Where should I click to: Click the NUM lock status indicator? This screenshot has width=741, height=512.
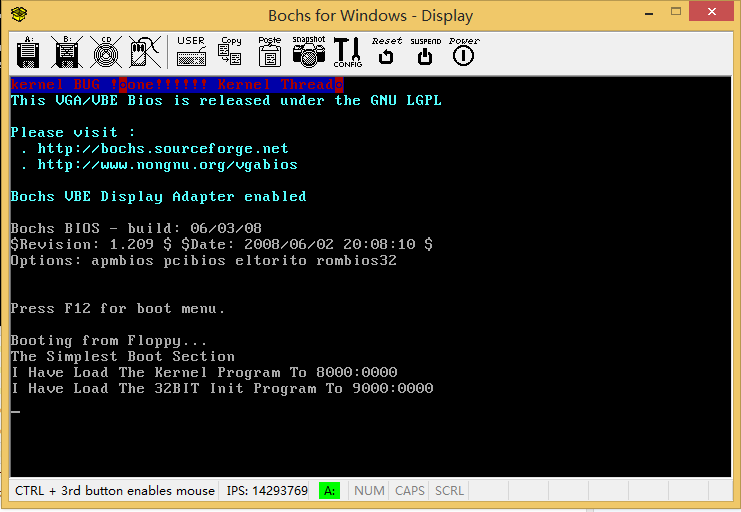tap(369, 491)
